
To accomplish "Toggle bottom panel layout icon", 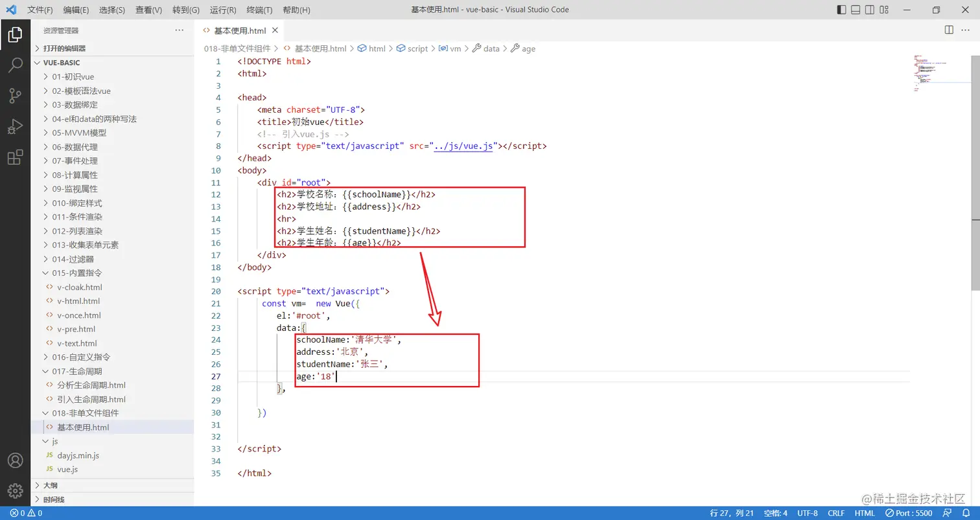I will coord(856,10).
